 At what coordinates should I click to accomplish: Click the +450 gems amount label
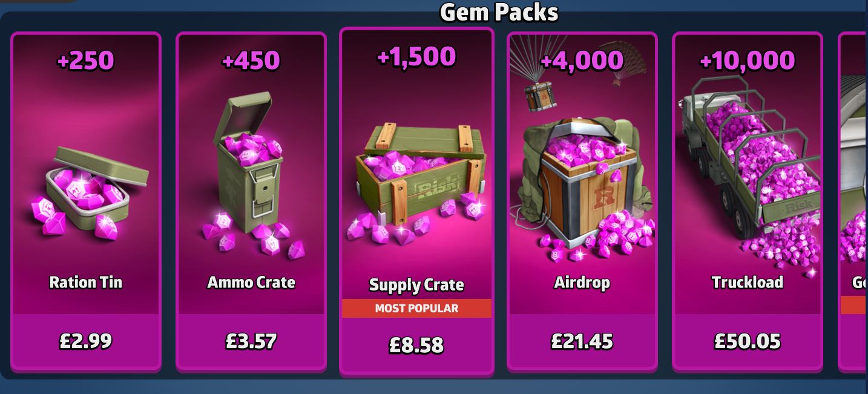251,61
